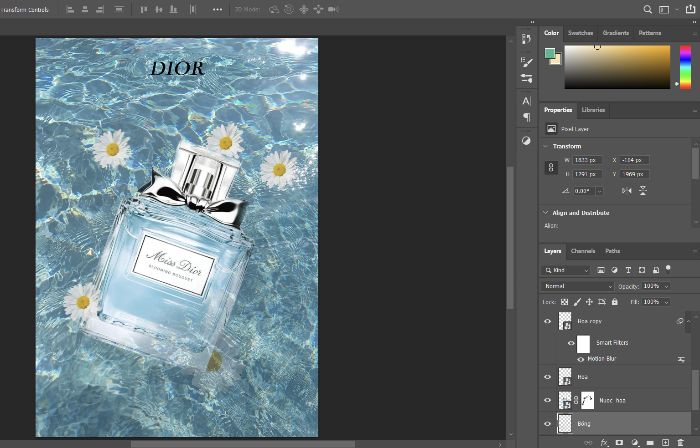700x448 pixels.
Task: Toggle Smart Filters visibility eye
Action: point(571,343)
